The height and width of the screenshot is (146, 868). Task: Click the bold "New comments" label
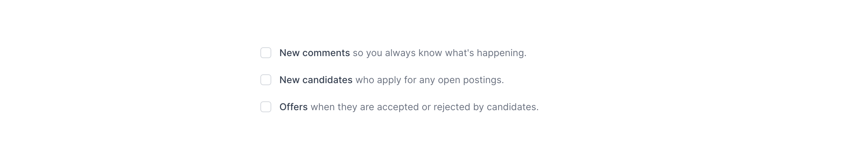(314, 53)
